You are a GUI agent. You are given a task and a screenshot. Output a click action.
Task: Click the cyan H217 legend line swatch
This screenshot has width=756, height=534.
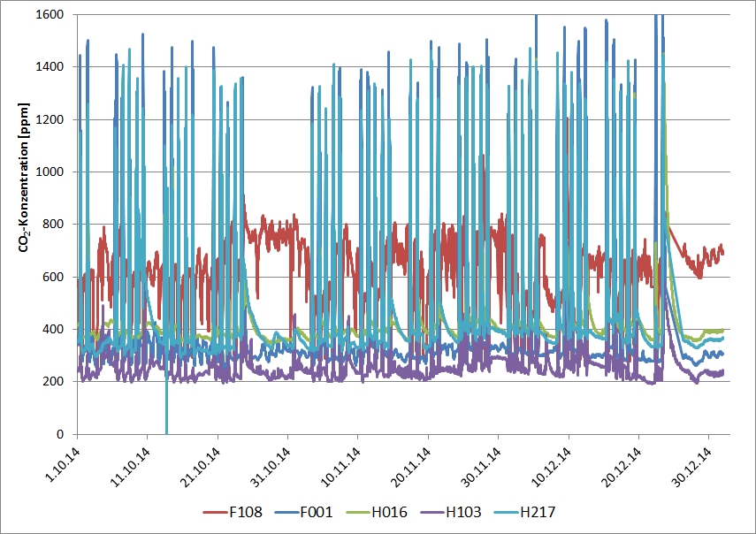coord(507,512)
